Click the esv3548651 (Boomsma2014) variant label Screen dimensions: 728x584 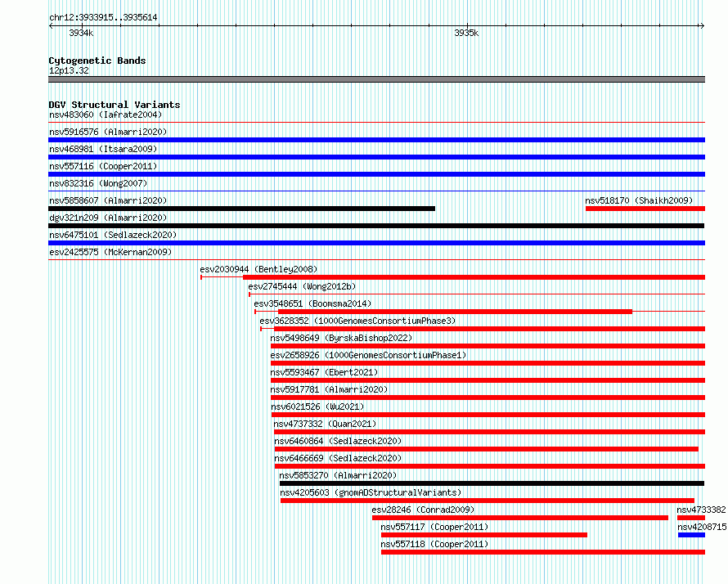click(x=312, y=303)
